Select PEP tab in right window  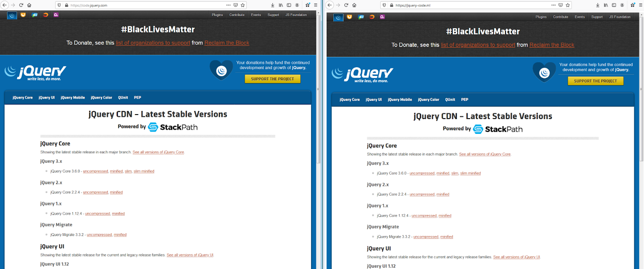coord(464,100)
